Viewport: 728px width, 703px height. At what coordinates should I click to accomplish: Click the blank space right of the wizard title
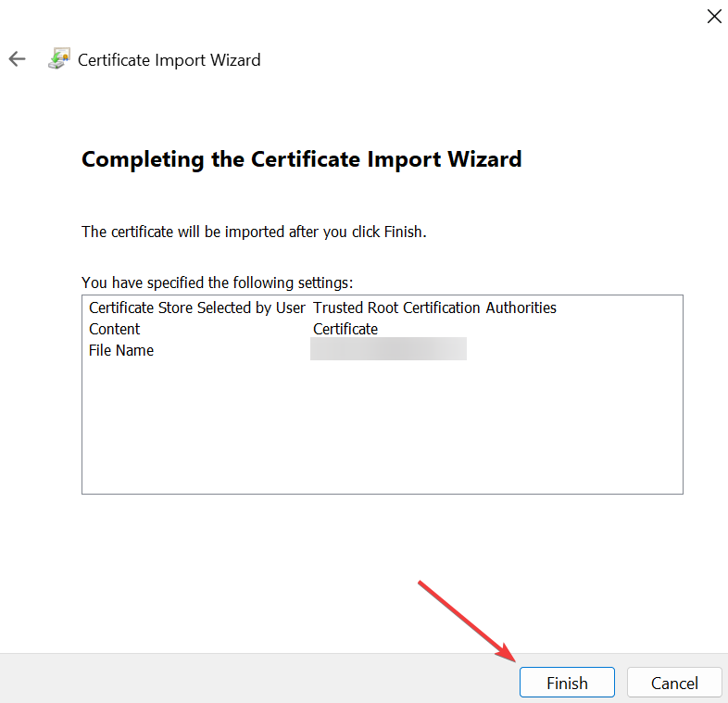483,60
